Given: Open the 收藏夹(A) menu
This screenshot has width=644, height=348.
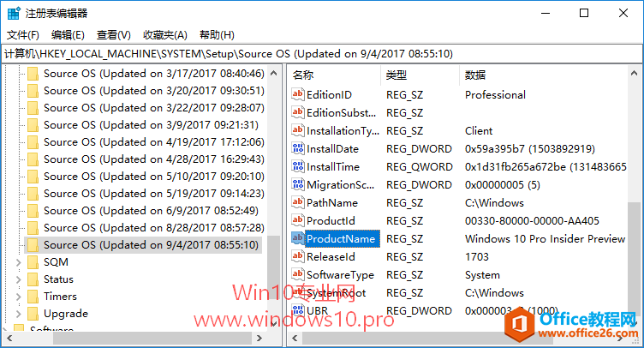Looking at the screenshot, I should pos(165,35).
